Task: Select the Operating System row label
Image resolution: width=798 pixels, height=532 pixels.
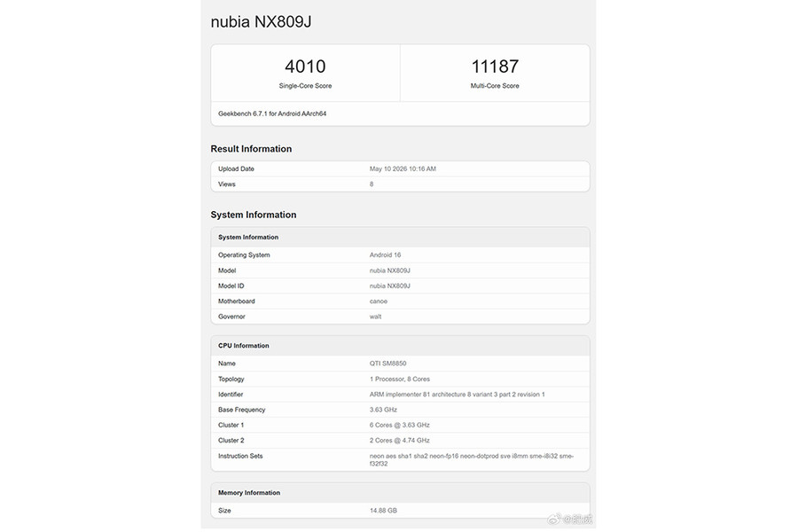Action: (244, 254)
